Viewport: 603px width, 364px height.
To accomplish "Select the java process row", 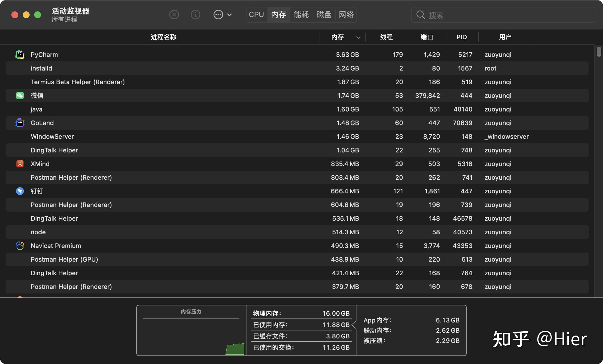I will click(x=297, y=109).
